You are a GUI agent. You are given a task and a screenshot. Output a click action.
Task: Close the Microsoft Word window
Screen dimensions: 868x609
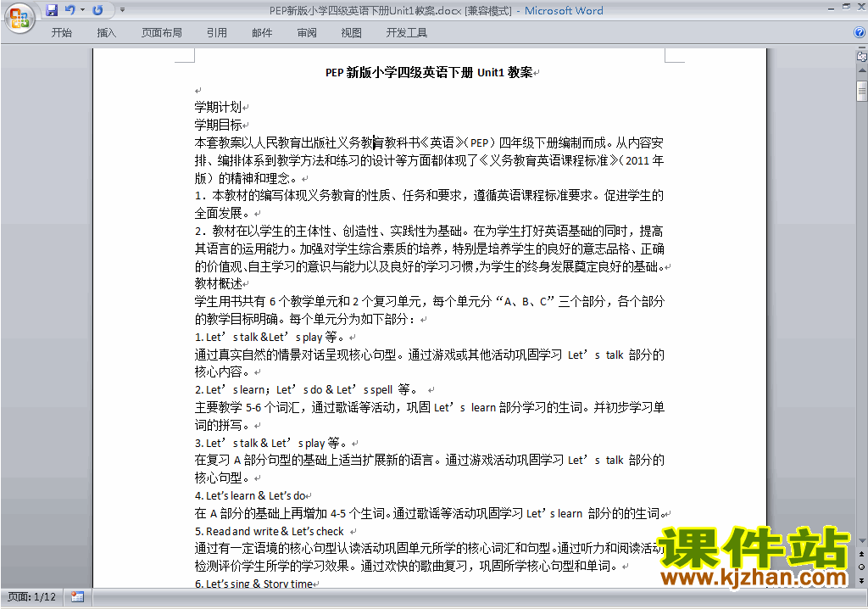coord(861,8)
